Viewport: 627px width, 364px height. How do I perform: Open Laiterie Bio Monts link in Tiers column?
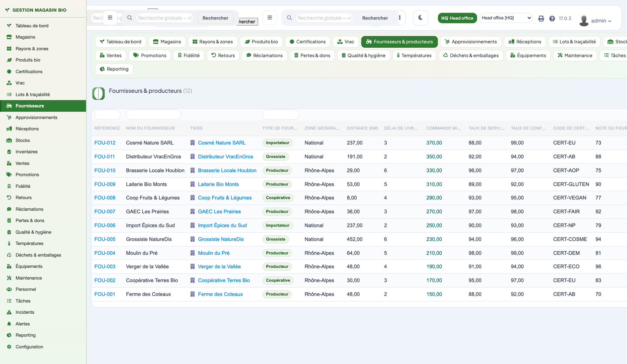click(x=218, y=184)
